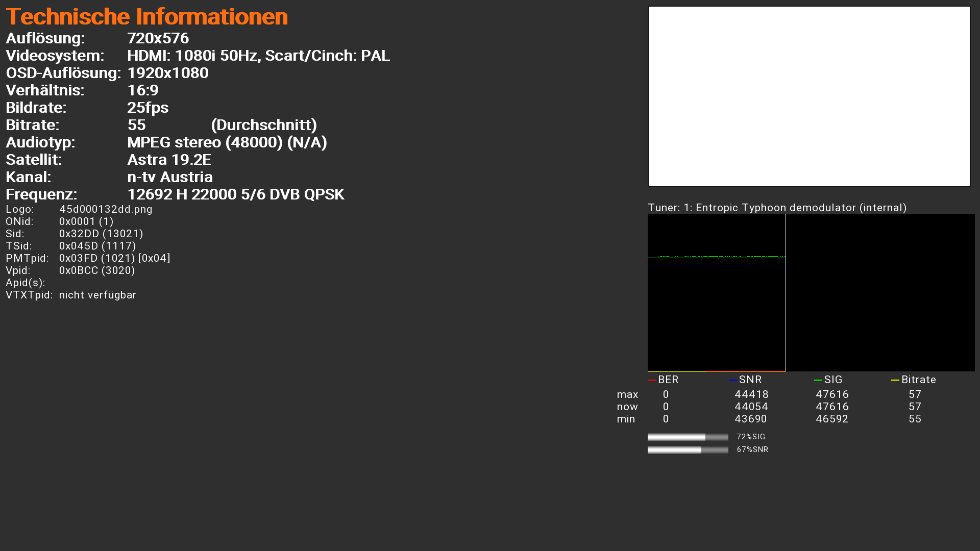This screenshot has width=980, height=551.
Task: Click the red BER legend marker
Action: 652,380
